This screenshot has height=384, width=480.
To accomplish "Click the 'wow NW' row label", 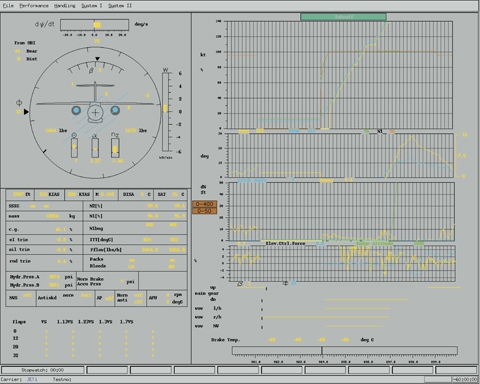I will tap(207, 326).
